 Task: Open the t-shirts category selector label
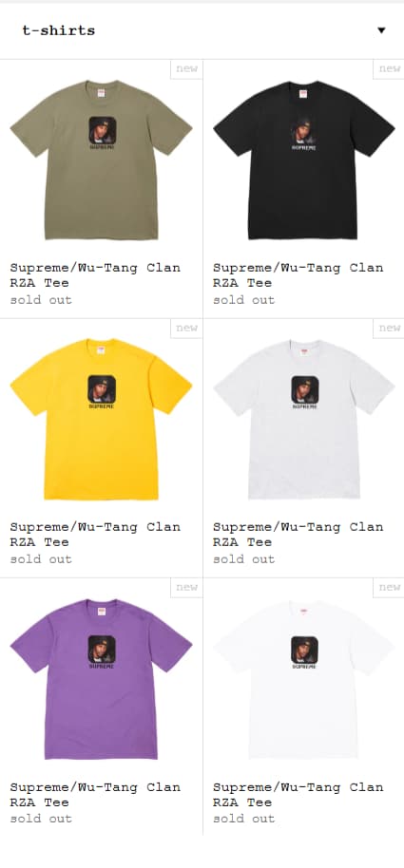[x=59, y=30]
